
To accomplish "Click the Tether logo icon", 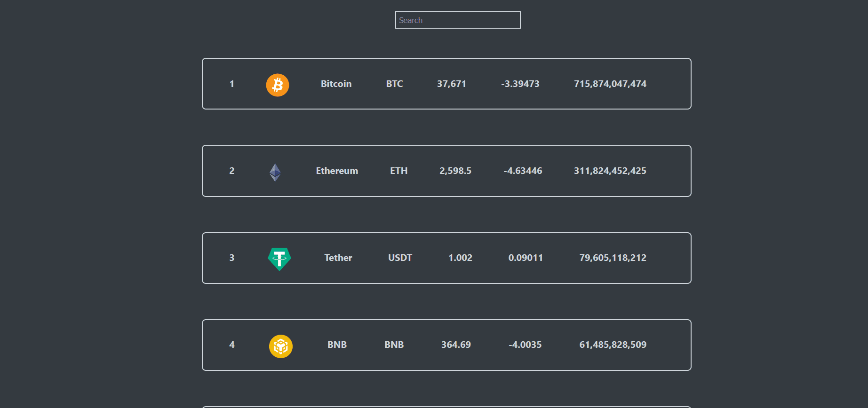I will (279, 259).
